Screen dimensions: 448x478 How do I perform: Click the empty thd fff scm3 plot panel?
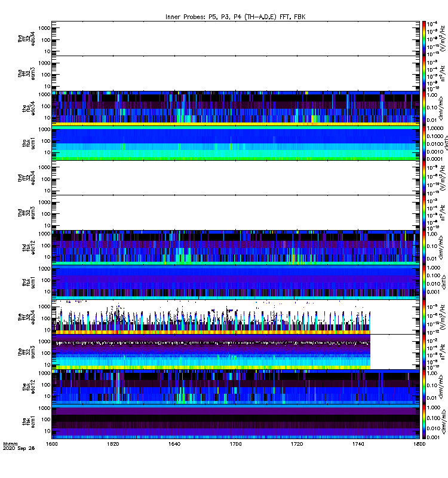pyautogui.click(x=235, y=213)
